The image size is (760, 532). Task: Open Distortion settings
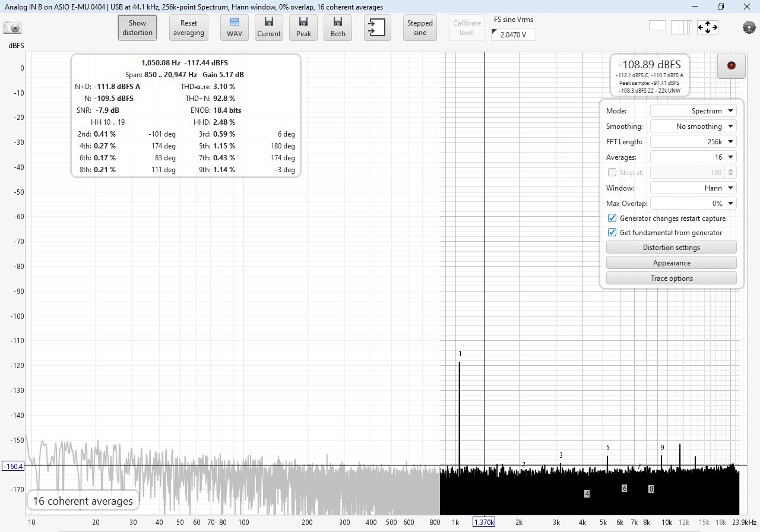pyautogui.click(x=672, y=248)
